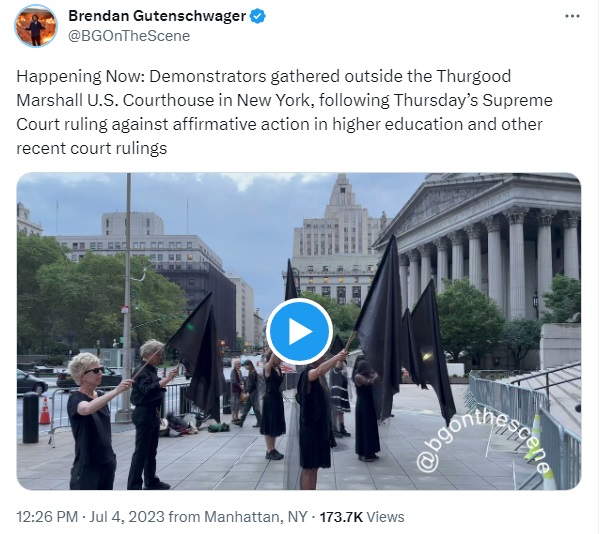
Task: Click the Manhattan, NY location link
Action: pyautogui.click(x=256, y=517)
